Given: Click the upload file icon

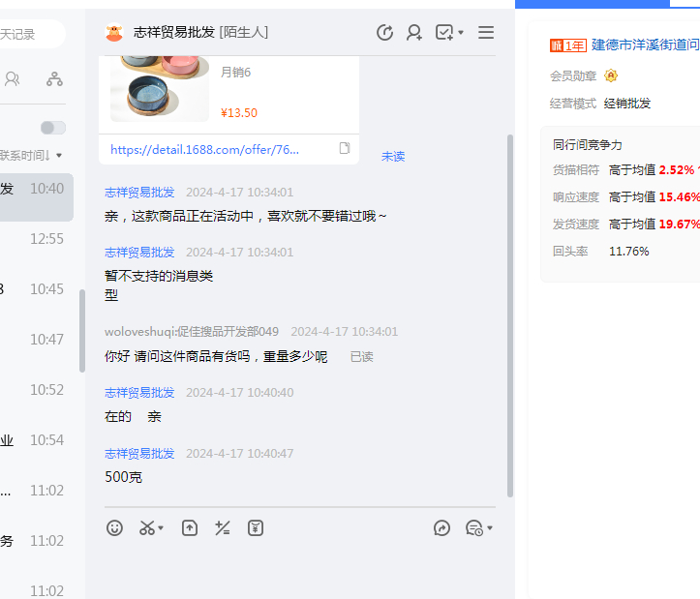Looking at the screenshot, I should point(190,528).
